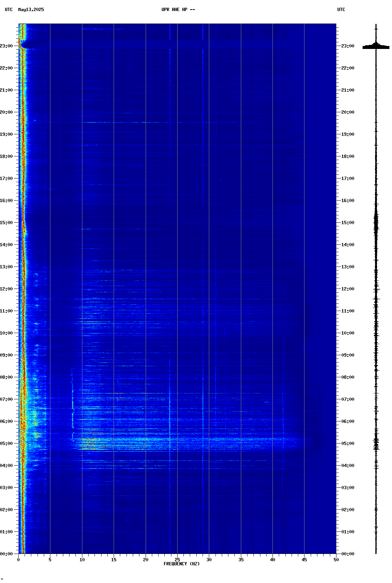The height and width of the screenshot is (583, 392).
Task: Click the 05:00 label on the right time axis
Action: [x=348, y=444]
